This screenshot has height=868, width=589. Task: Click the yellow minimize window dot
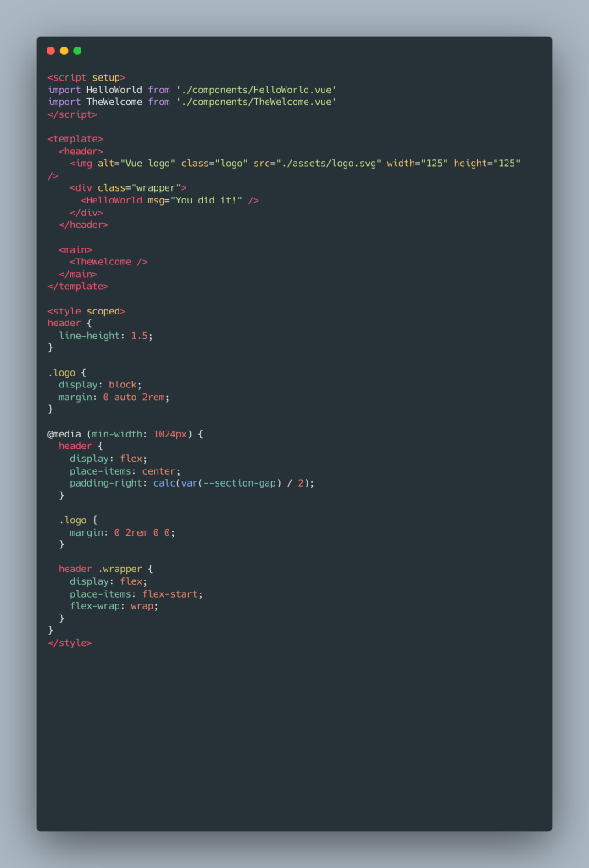tap(64, 51)
